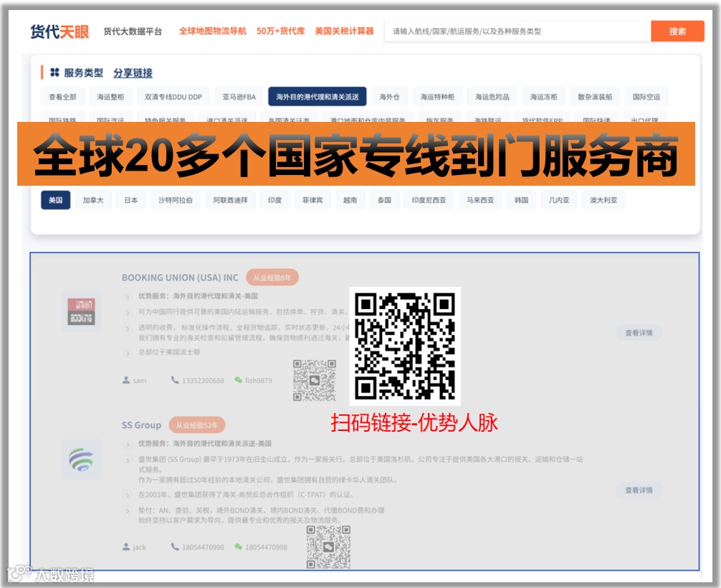
Task: Select 海运危险品 service type
Action: pos(492,97)
